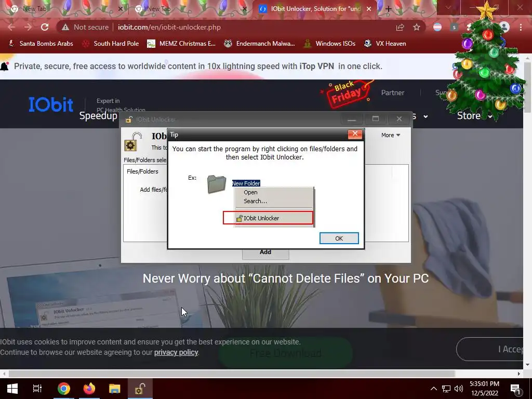The height and width of the screenshot is (399, 532).
Task: Click the IObit logo
Action: [50, 104]
